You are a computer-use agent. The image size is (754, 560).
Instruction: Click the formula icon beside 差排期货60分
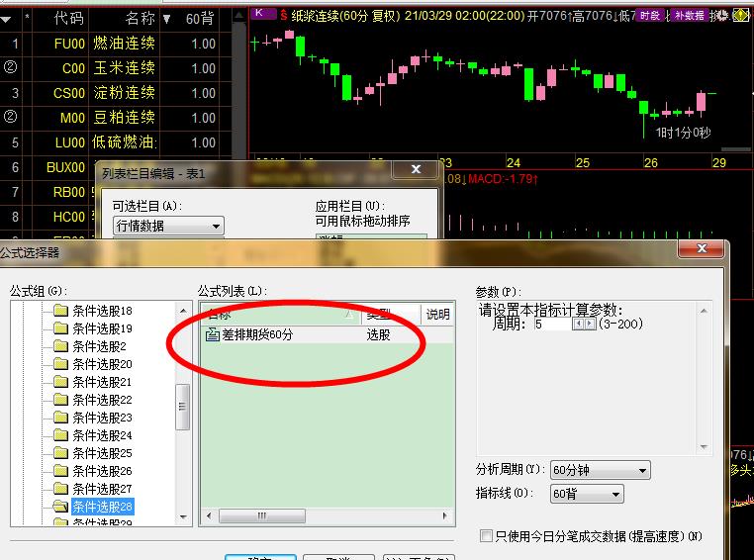tap(212, 334)
